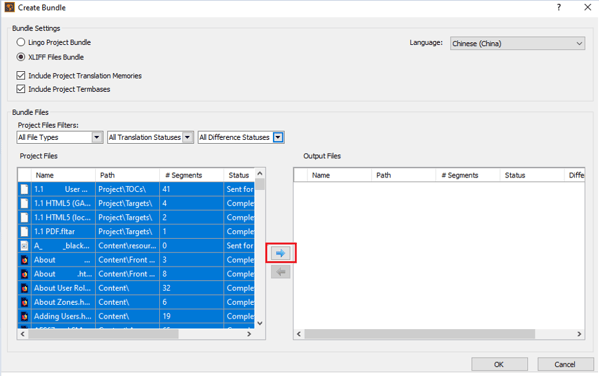
Task: Select the About Zones.h... file row
Action: pyautogui.click(x=136, y=302)
